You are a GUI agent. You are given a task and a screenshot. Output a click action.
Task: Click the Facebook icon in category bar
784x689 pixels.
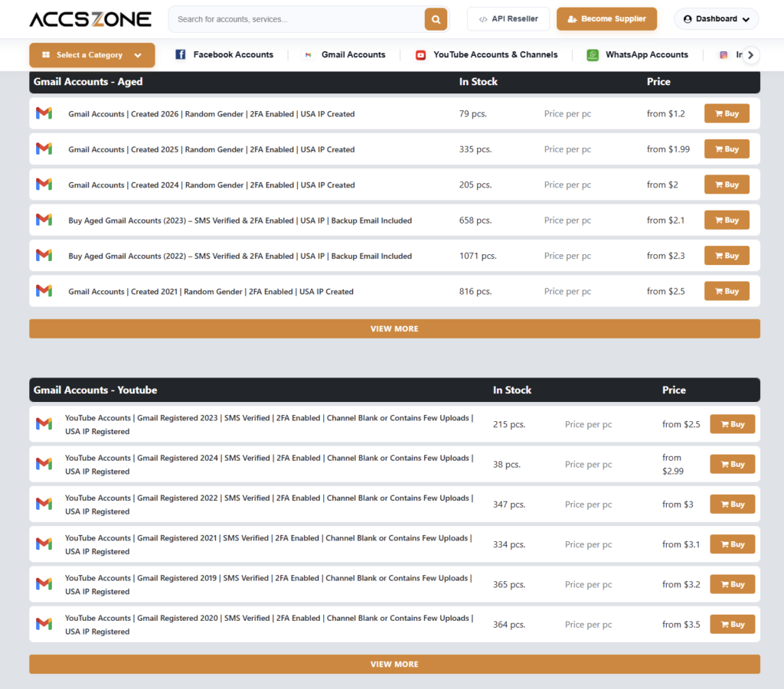[181, 54]
